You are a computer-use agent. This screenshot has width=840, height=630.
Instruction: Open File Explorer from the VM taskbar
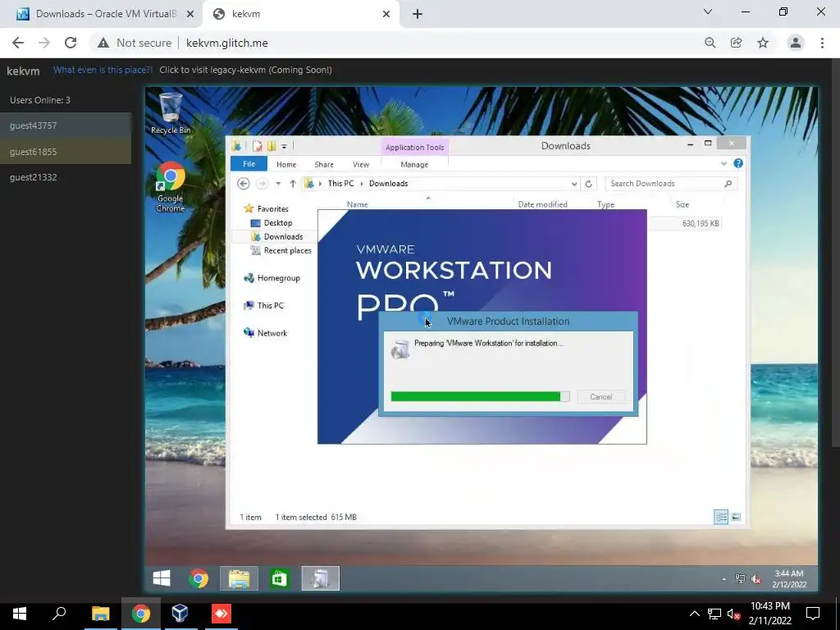coord(239,578)
